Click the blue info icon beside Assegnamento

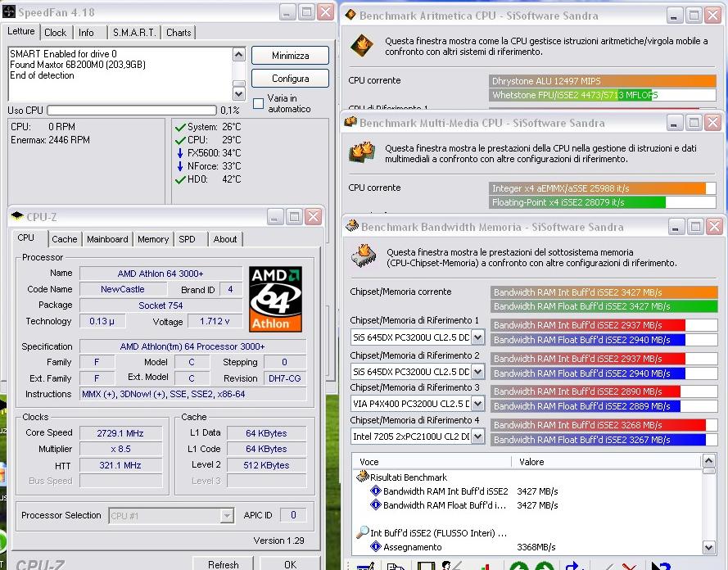[x=376, y=546]
